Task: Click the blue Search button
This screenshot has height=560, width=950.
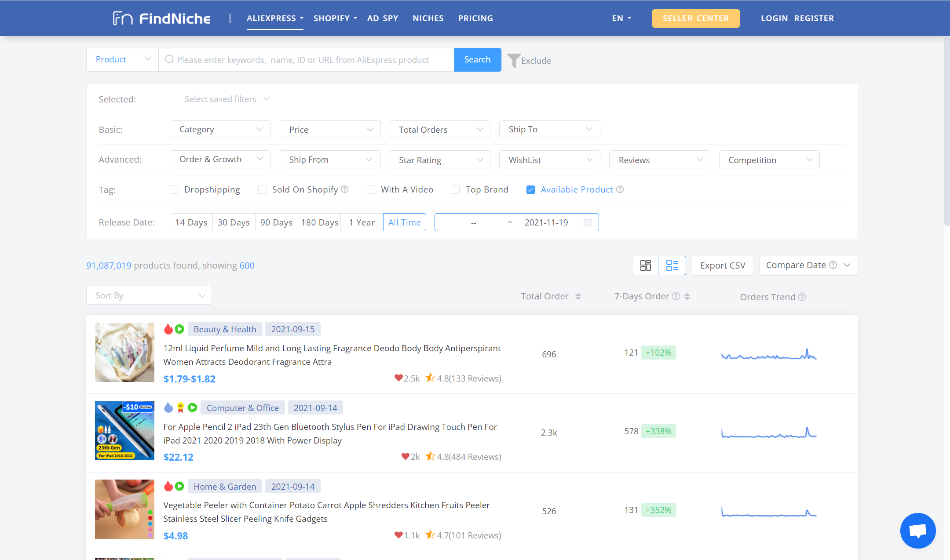Action: (x=477, y=60)
